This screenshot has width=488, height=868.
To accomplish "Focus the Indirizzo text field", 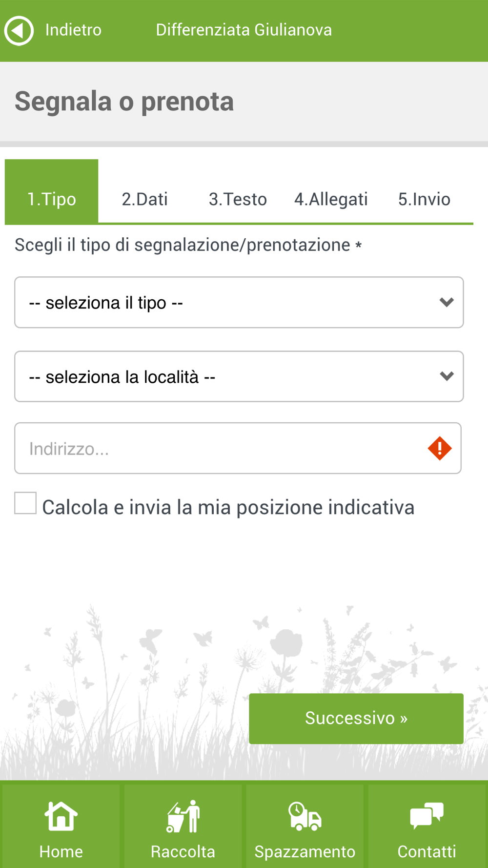I will (238, 448).
